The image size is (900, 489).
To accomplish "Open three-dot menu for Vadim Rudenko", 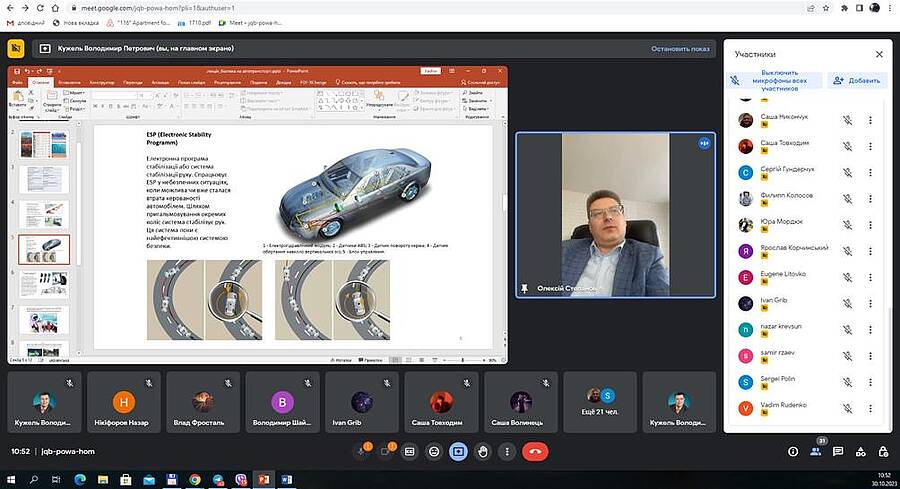I will click(870, 408).
